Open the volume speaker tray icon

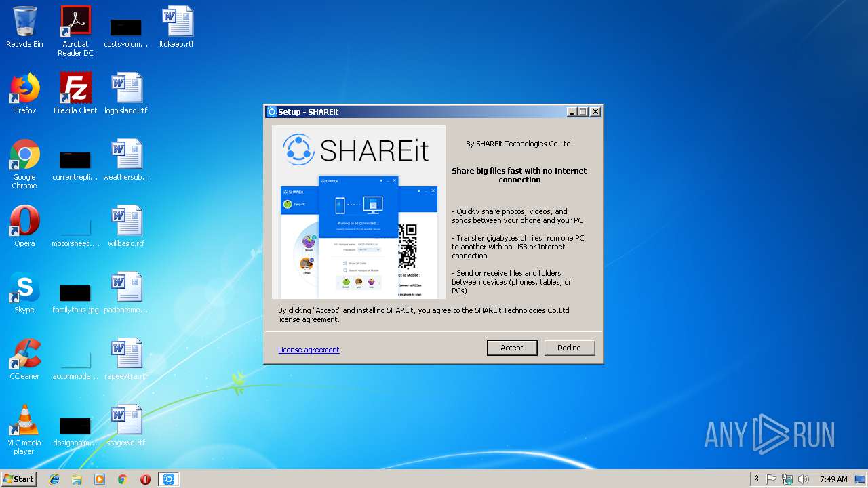804,479
